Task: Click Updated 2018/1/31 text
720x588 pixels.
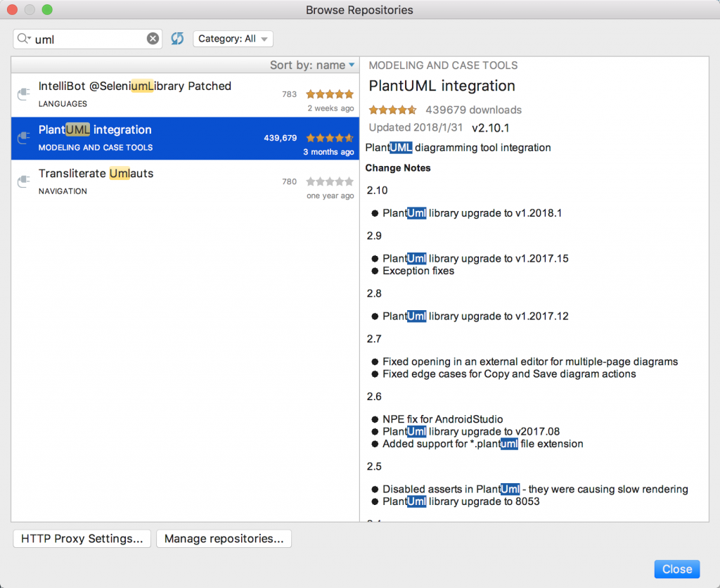Action: click(x=416, y=128)
